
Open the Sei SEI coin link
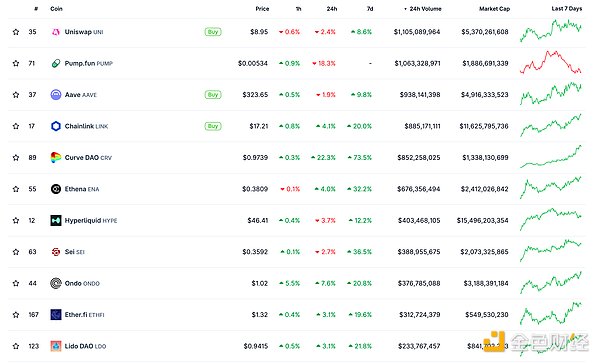pyautogui.click(x=75, y=252)
